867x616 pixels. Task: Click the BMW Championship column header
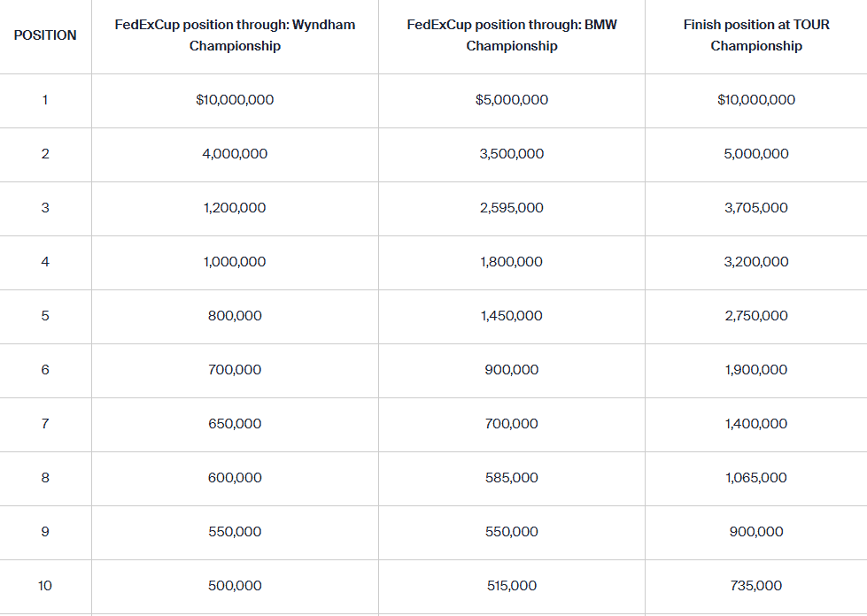[x=512, y=35]
